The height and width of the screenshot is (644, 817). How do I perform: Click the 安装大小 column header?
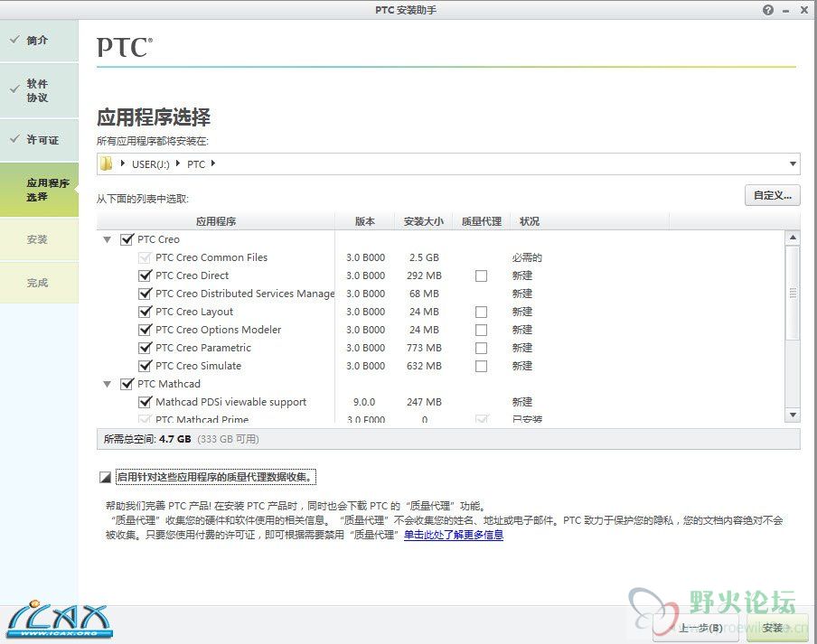click(x=423, y=221)
